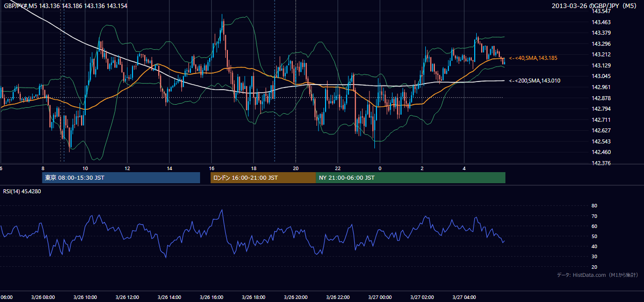644x302 pixels.
Task: Click the 3/26 08:00 time label
Action: click(43, 297)
